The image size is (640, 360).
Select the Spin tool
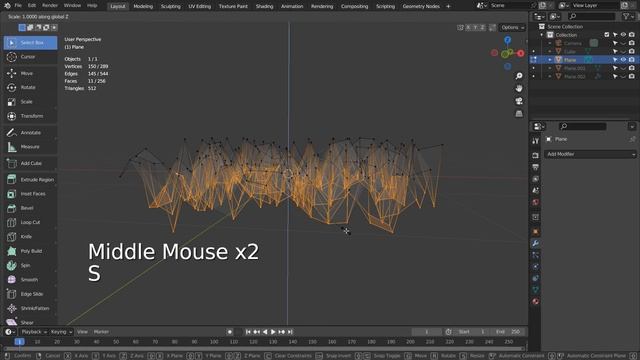30,265
